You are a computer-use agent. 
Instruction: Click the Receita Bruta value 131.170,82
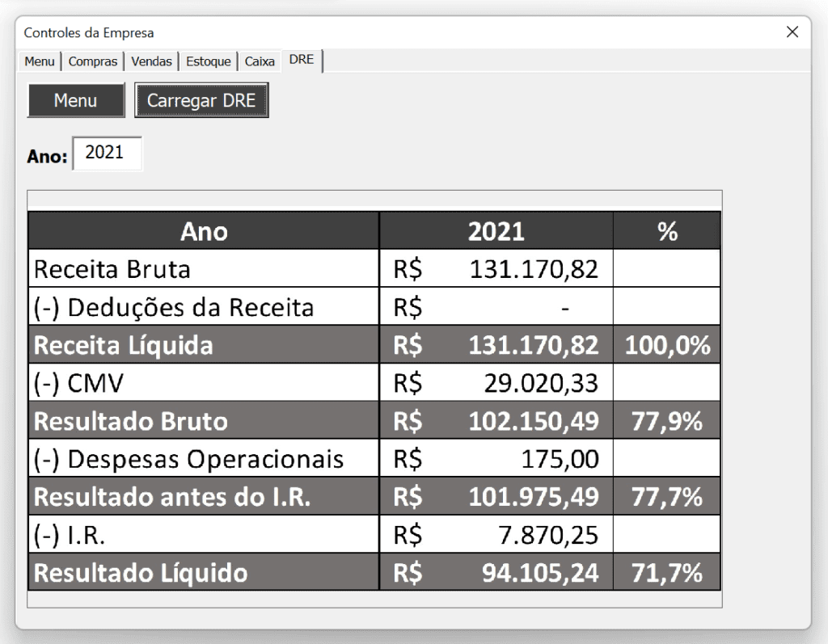coord(534,269)
